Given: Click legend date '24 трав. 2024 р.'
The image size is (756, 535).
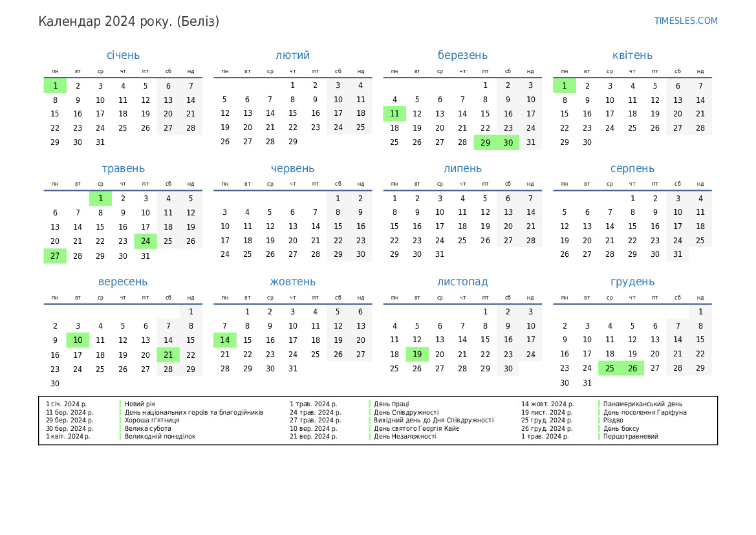Looking at the screenshot, I should point(316,413).
